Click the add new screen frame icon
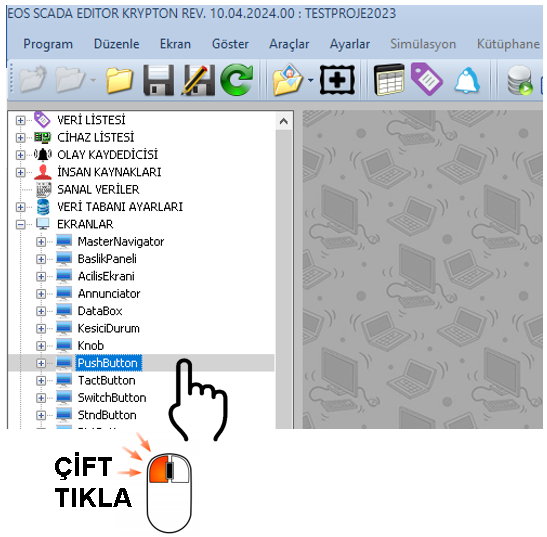This screenshot has width=547, height=537. (337, 80)
